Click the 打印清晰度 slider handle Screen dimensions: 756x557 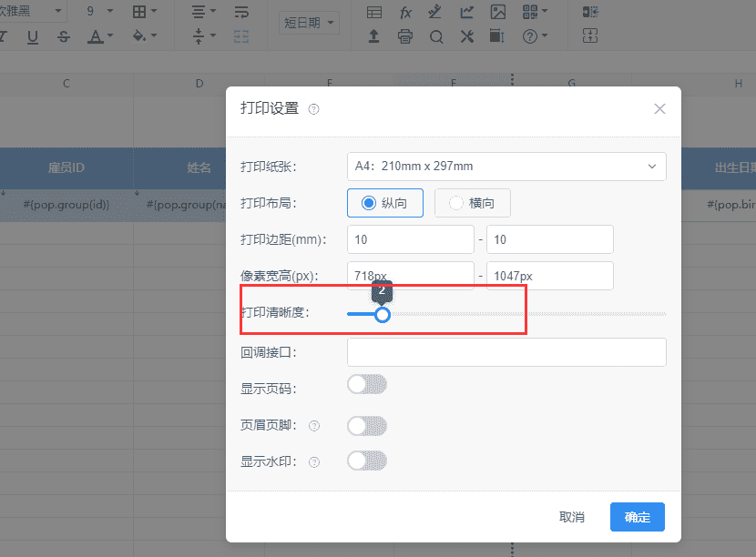coord(383,315)
